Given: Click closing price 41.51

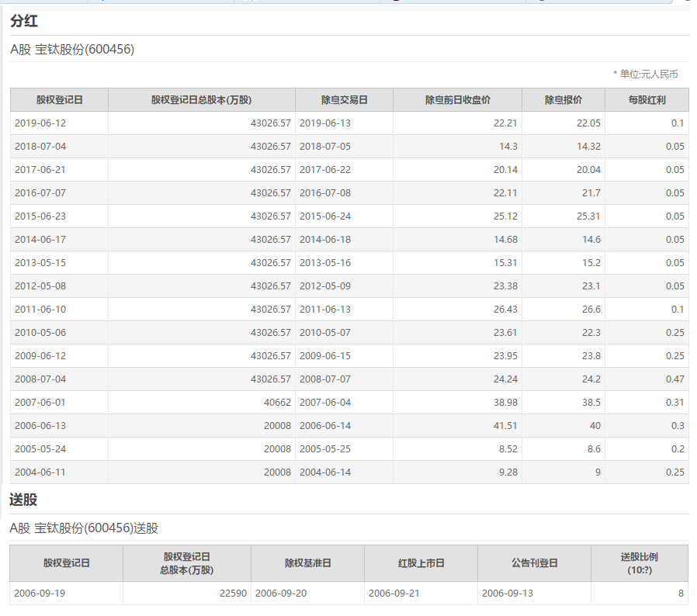Looking at the screenshot, I should coord(505,426).
